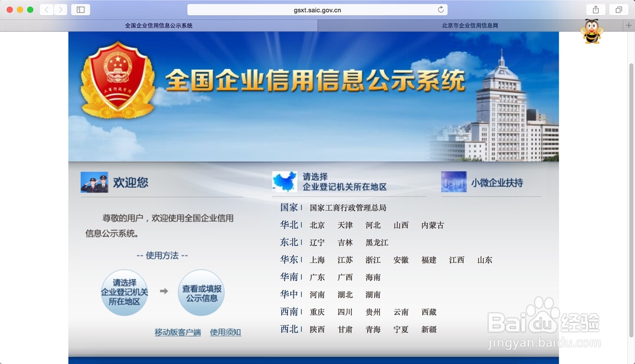The image size is (635, 364).
Task: Select 陕西 region
Action: (x=317, y=330)
